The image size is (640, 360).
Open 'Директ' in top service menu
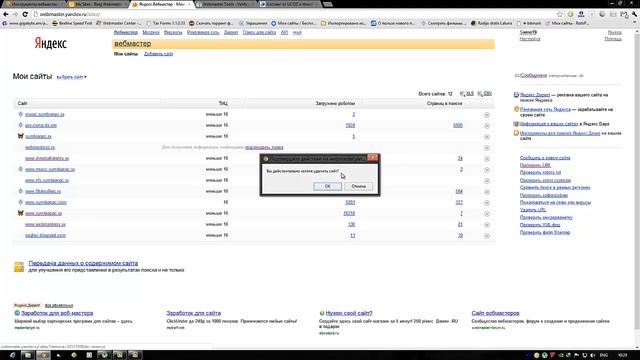click(231, 32)
